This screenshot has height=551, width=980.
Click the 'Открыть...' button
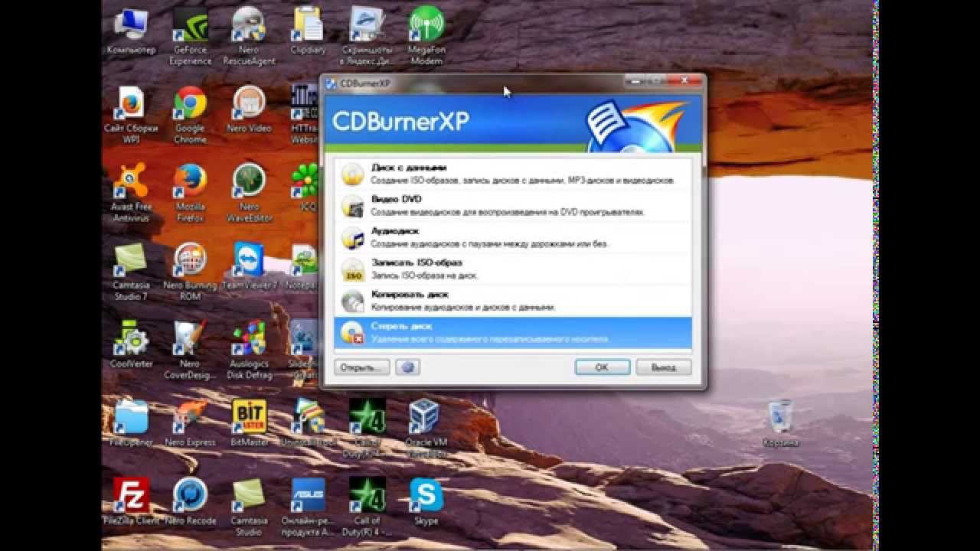362,367
